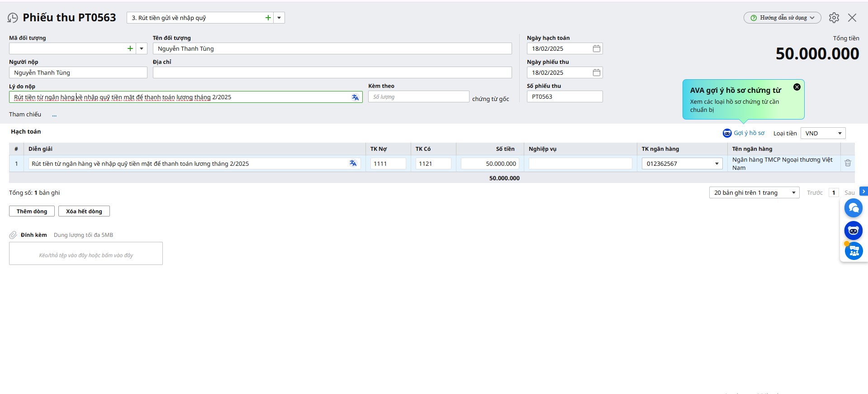868x394 pixels.
Task: Expand the Loại tiền VND dropdown
Action: (x=840, y=134)
